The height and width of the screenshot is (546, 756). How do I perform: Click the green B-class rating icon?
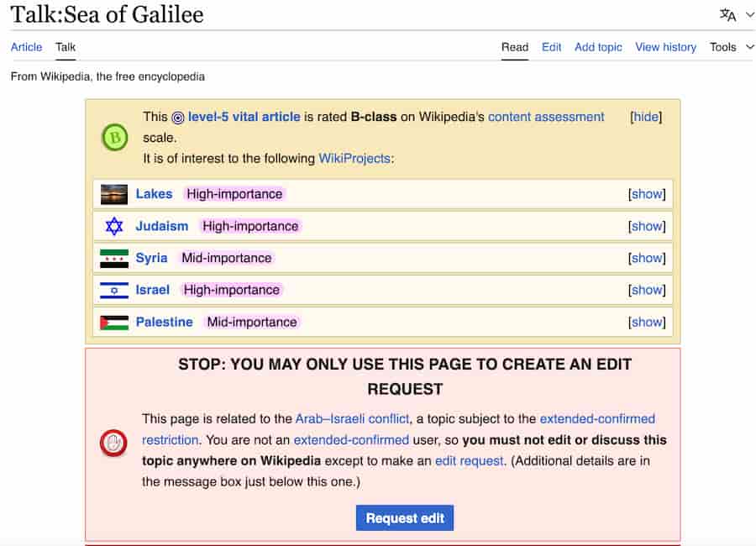[115, 138]
